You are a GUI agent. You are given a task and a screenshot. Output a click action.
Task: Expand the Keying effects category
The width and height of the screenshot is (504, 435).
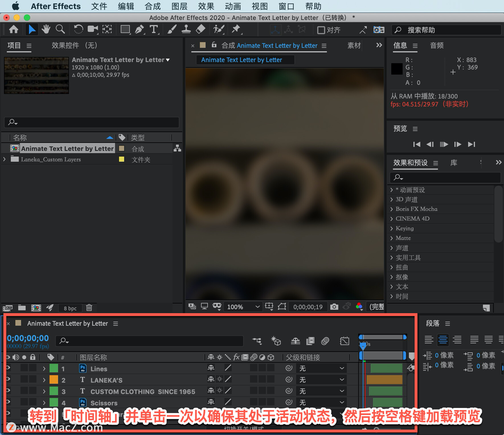(x=392, y=228)
